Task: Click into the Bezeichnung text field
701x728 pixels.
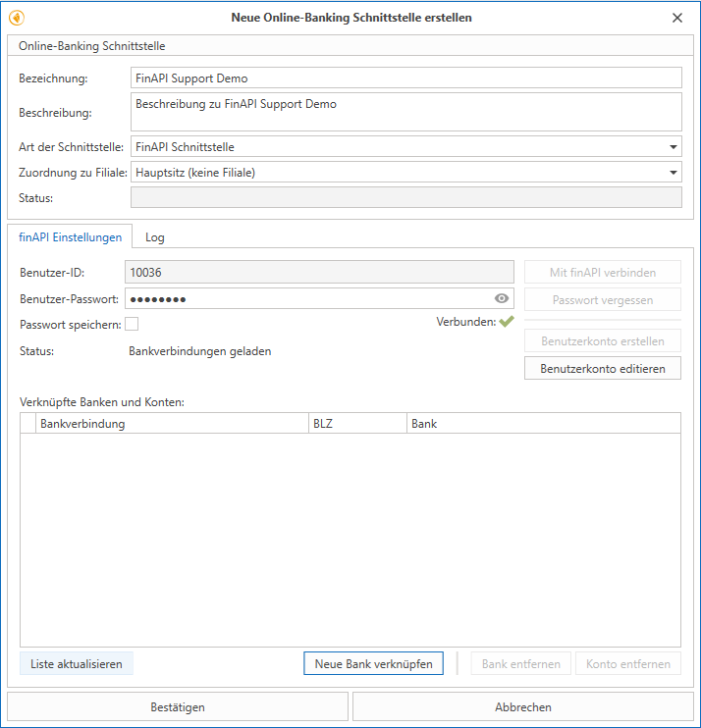Action: (x=405, y=78)
